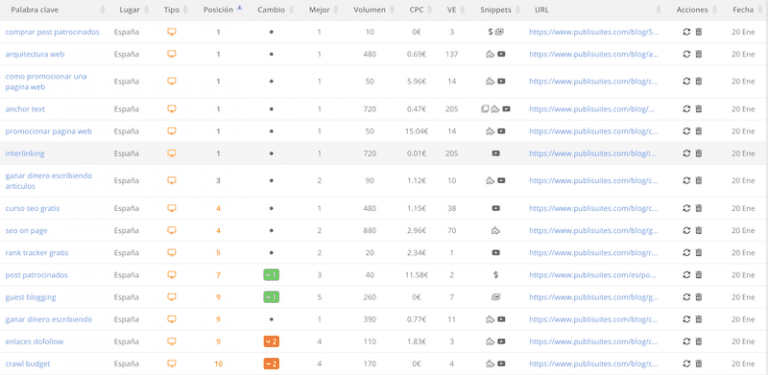The image size is (768, 375).
Task: Click the orange -2 change badge for 'crawl budget'
Action: pos(271,364)
